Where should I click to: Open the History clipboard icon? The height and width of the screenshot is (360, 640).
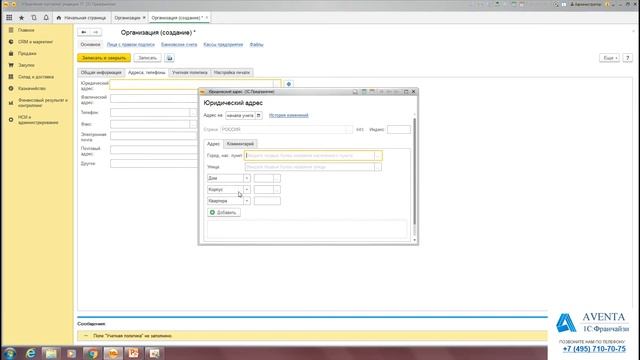(x=33, y=18)
